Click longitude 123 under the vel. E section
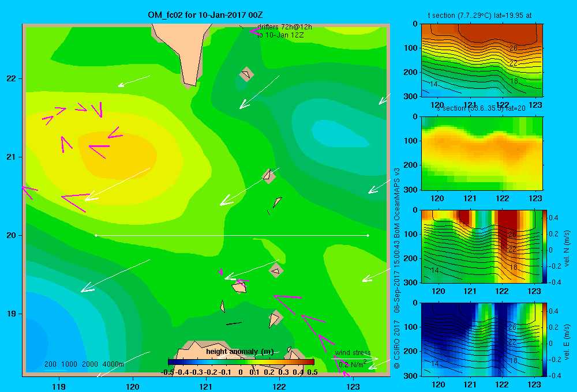Viewport: 577px width, 392px height. pyautogui.click(x=534, y=385)
